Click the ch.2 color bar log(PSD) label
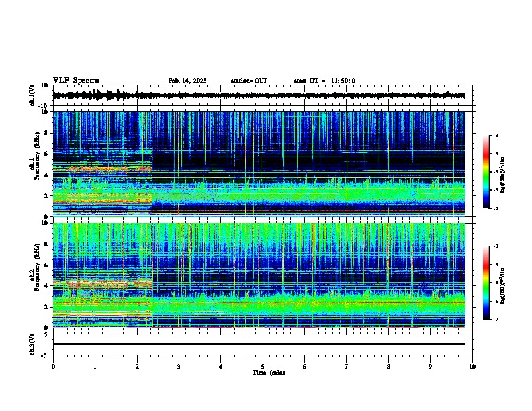Image resolution: width=532 pixels, height=411 pixels. click(502, 285)
